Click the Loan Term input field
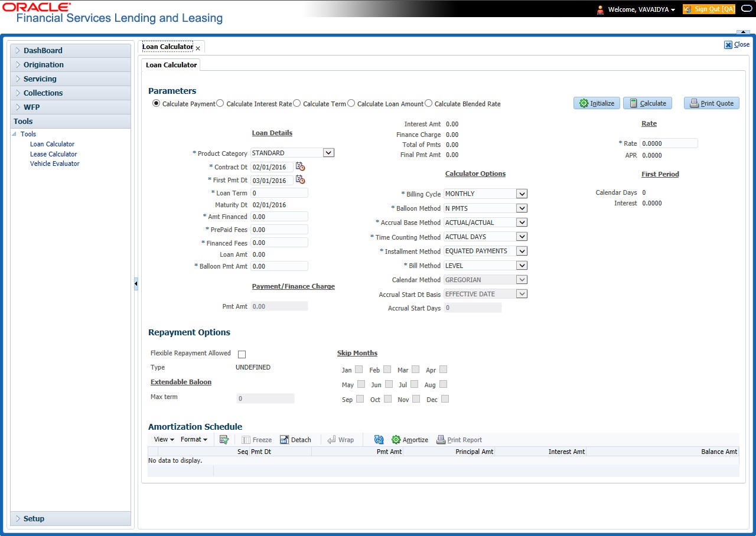This screenshot has height=536, width=756. 279,193
